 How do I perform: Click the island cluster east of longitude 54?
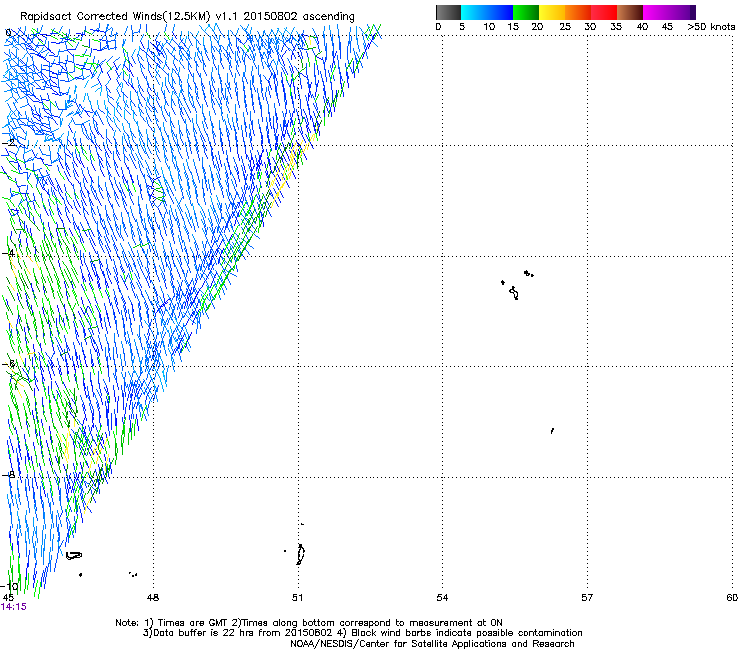(517, 285)
